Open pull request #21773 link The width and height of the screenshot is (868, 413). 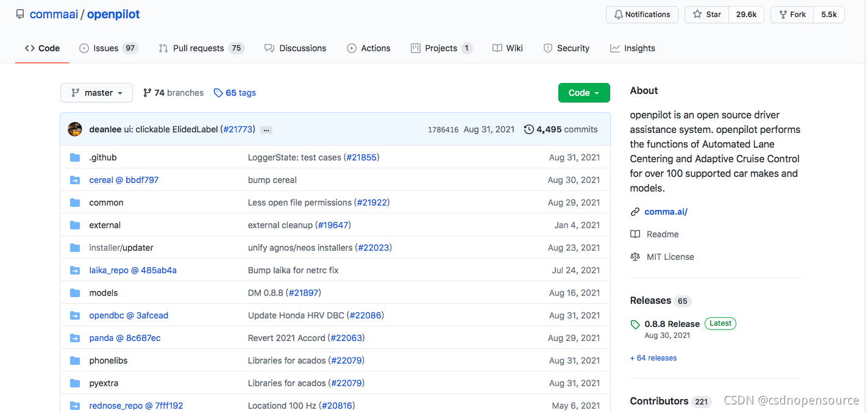pyautogui.click(x=238, y=129)
